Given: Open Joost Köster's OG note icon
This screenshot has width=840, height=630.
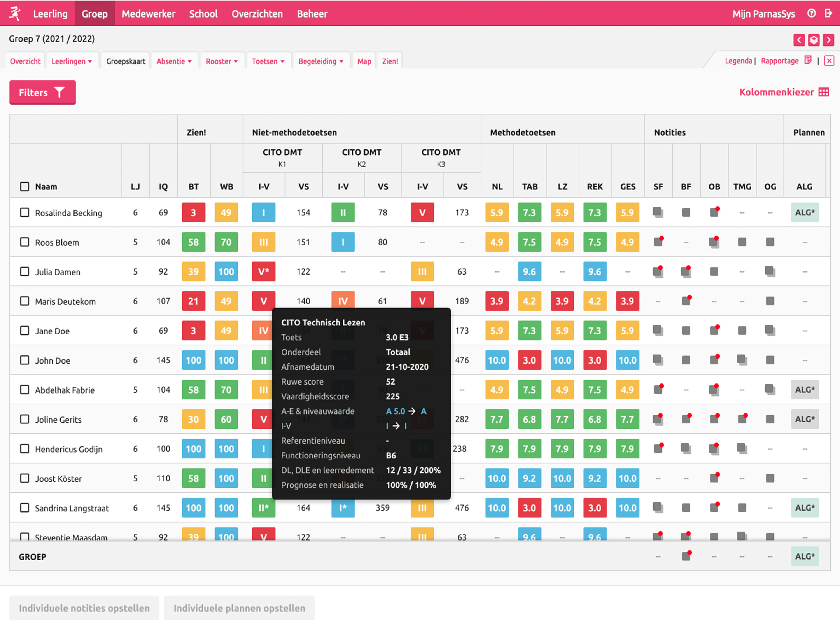Looking at the screenshot, I should coord(770,478).
